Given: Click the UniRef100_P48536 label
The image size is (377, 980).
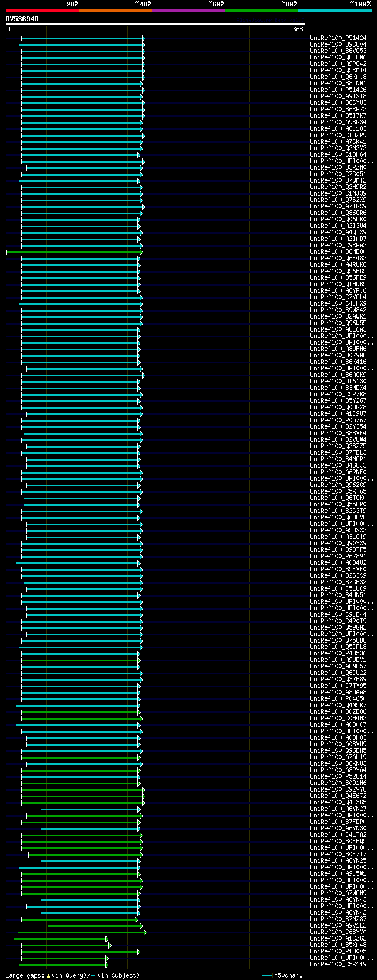Looking at the screenshot, I should 338,654.
